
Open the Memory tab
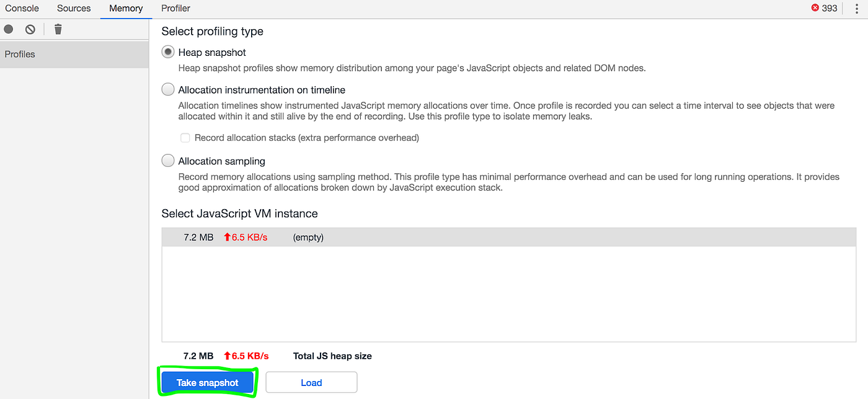pyautogui.click(x=126, y=9)
